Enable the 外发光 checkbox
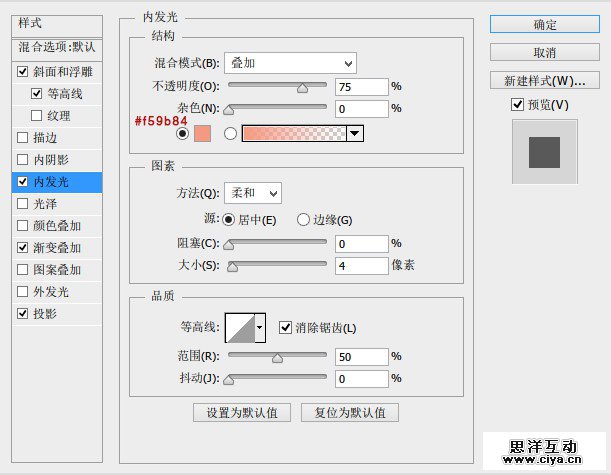This screenshot has height=475, width=611. pos(23,291)
